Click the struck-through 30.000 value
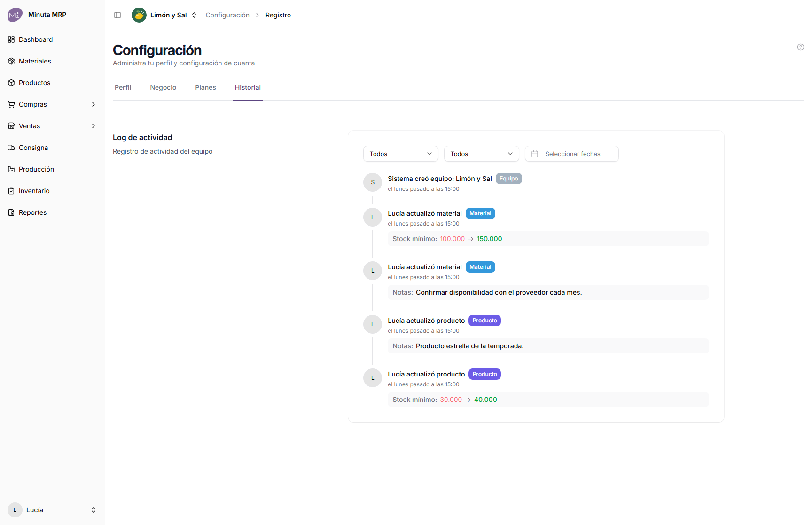Viewport: 812px width, 525px height. click(451, 400)
